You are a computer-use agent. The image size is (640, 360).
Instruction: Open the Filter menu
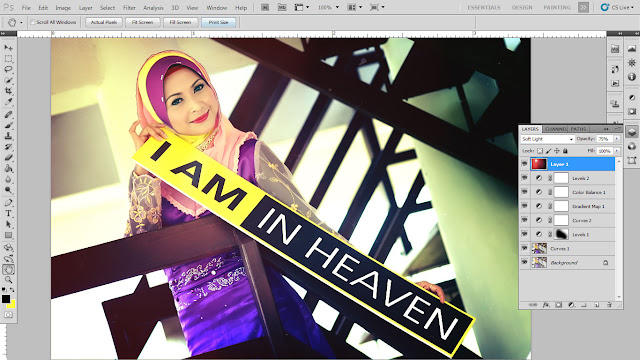click(129, 8)
